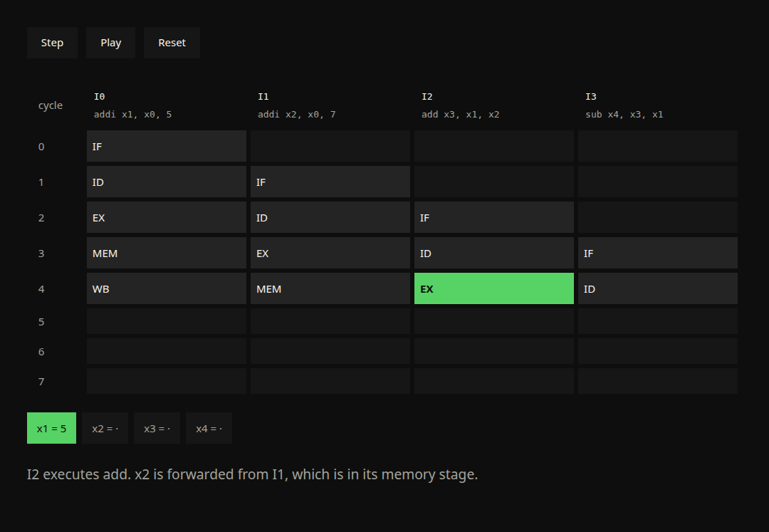This screenshot has width=769, height=532.
Task: Select instruction text 'sub x4, x3, x1'
Action: pyautogui.click(x=624, y=114)
